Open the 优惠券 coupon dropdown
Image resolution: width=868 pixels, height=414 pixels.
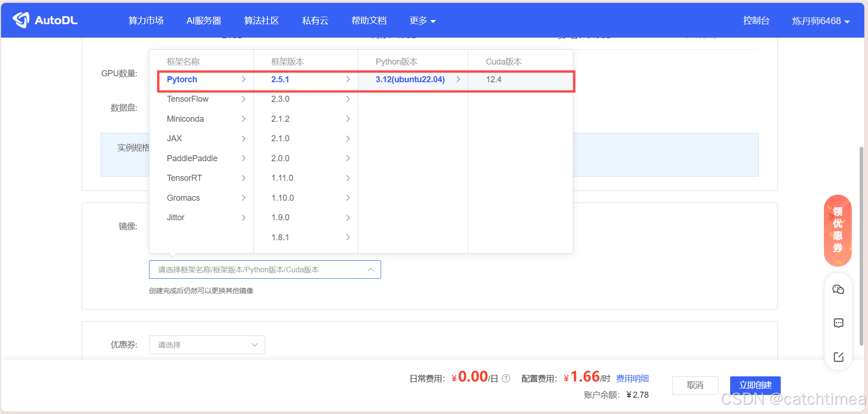[x=207, y=345]
